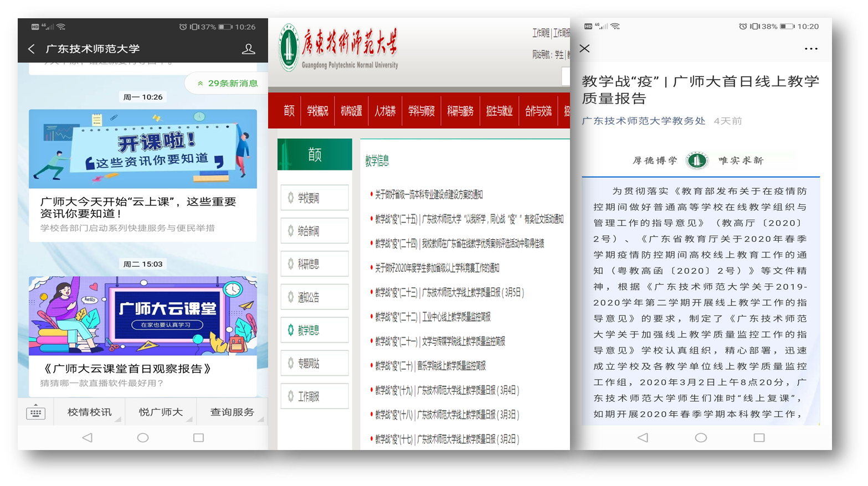Viewport: 868px width, 486px height.
Task: Open 招生与就业 navigation menu item
Action: pos(499,111)
